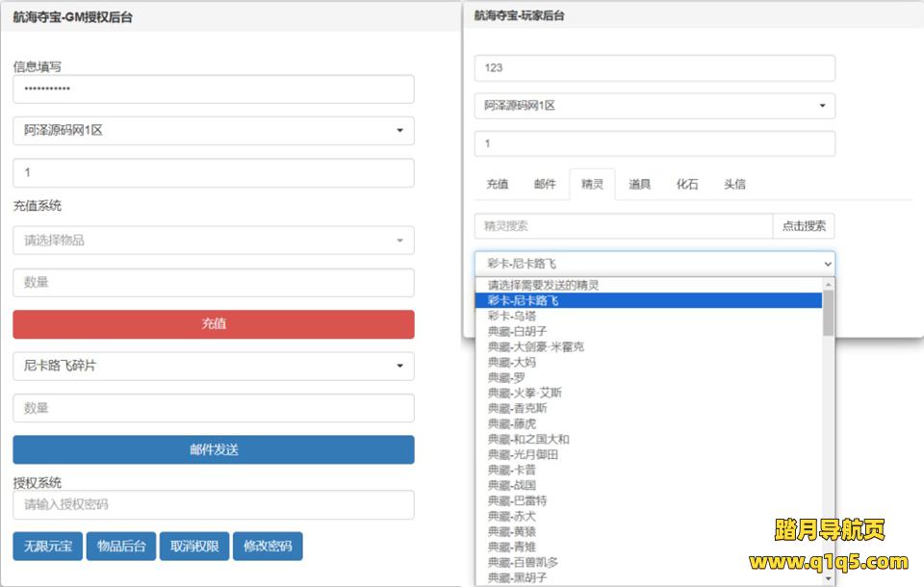
Task: Open the 头信 tab
Action: 734,185
